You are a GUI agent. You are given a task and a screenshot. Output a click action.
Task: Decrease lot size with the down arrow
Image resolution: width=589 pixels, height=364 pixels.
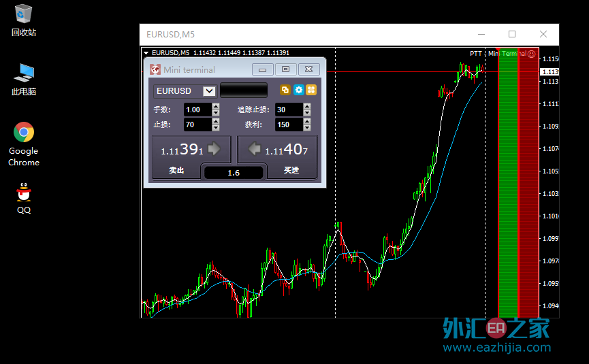click(x=216, y=113)
